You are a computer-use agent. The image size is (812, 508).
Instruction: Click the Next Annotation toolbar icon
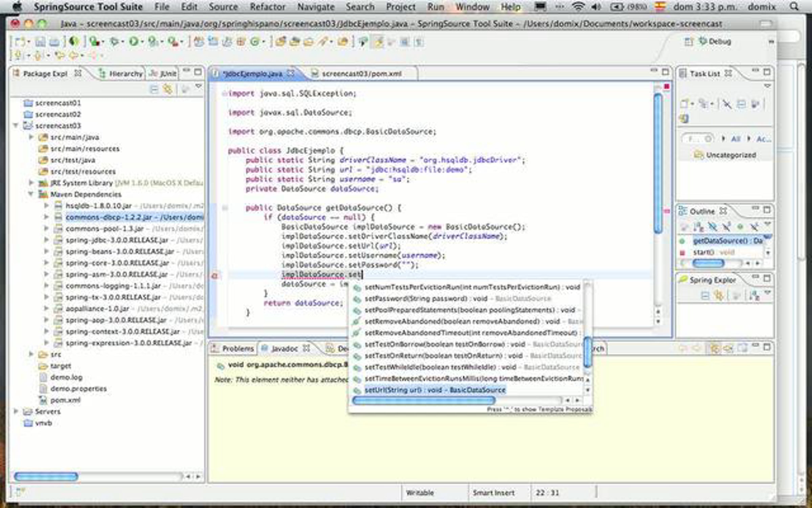tap(18, 55)
